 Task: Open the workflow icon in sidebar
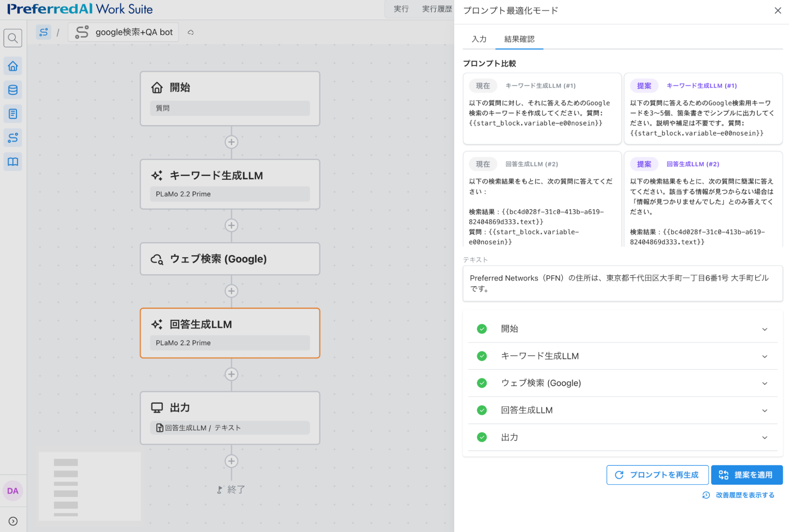(13, 138)
